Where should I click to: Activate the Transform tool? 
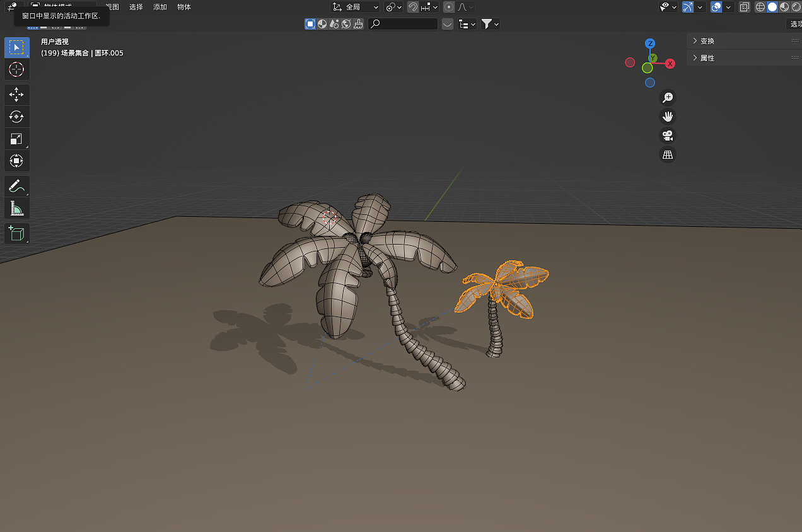click(16, 161)
